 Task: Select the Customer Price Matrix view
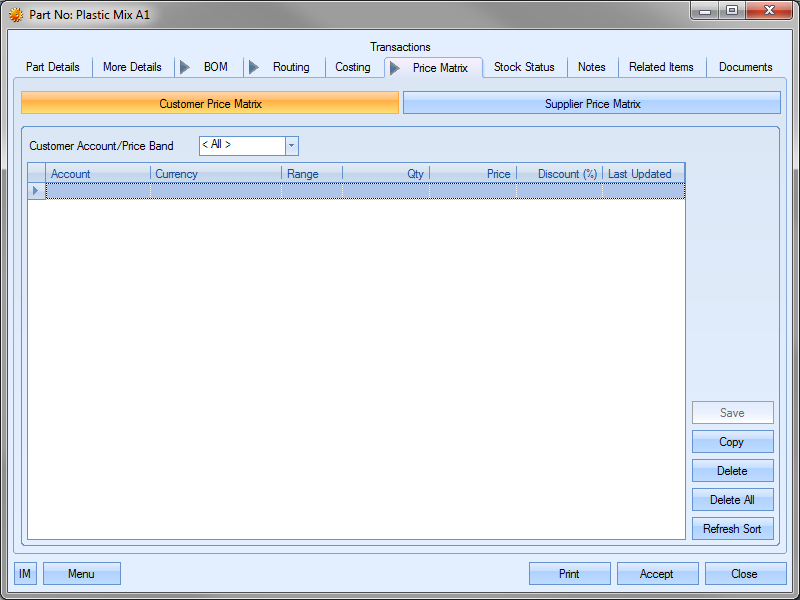tap(210, 104)
